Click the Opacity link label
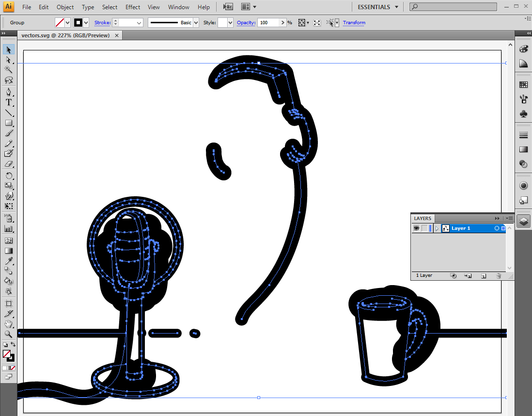532x416 pixels. tap(246, 23)
